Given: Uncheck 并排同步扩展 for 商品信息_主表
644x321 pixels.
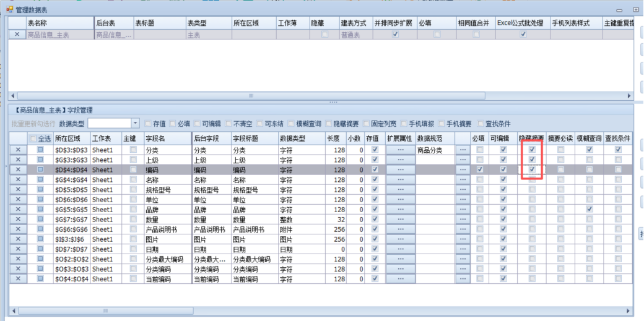Looking at the screenshot, I should pos(396,35).
